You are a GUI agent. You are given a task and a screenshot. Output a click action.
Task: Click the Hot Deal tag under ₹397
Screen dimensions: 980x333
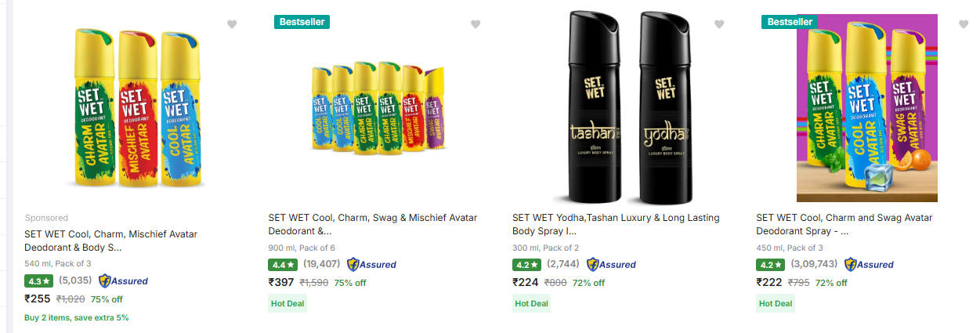pyautogui.click(x=287, y=303)
